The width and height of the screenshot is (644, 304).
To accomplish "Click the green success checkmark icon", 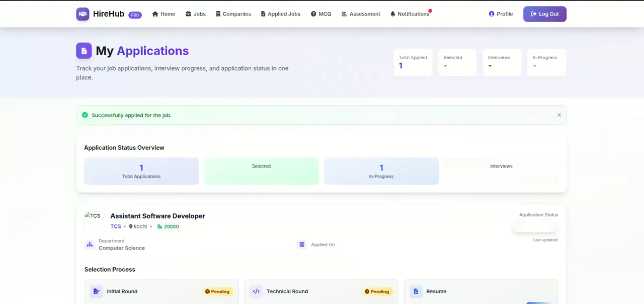I will (x=85, y=115).
